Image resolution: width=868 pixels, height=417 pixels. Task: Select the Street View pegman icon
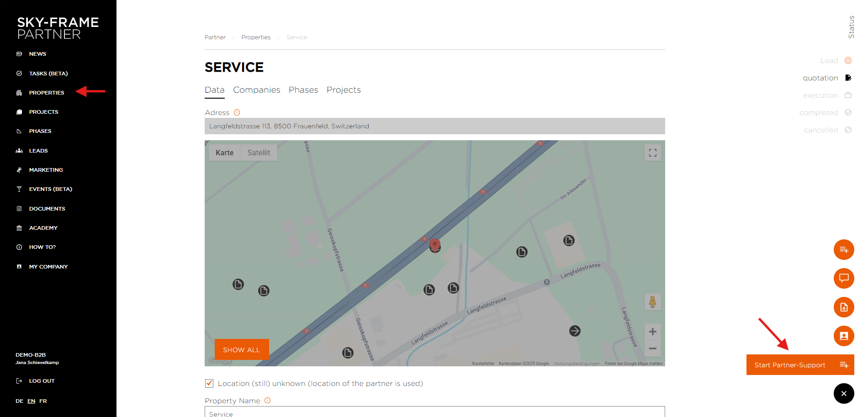[652, 302]
